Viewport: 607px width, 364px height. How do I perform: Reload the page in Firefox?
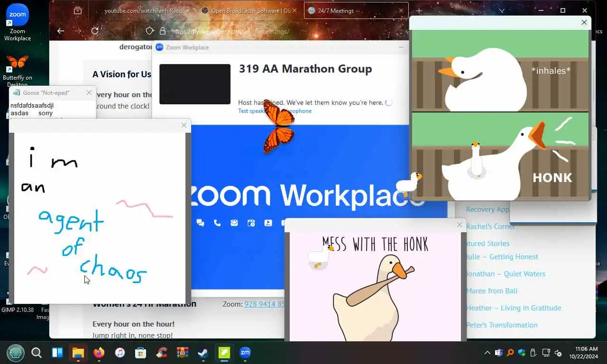95,31
